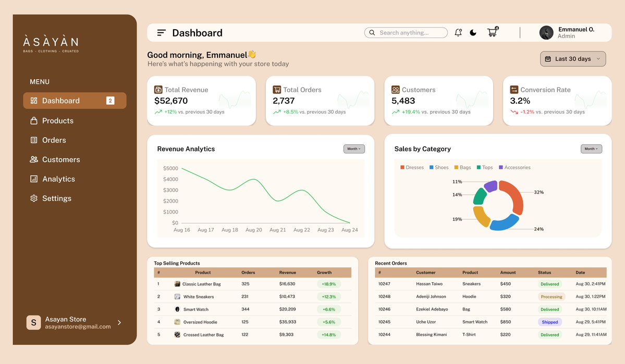Click the Customers card icon
This screenshot has width=625, height=364.
396,90
